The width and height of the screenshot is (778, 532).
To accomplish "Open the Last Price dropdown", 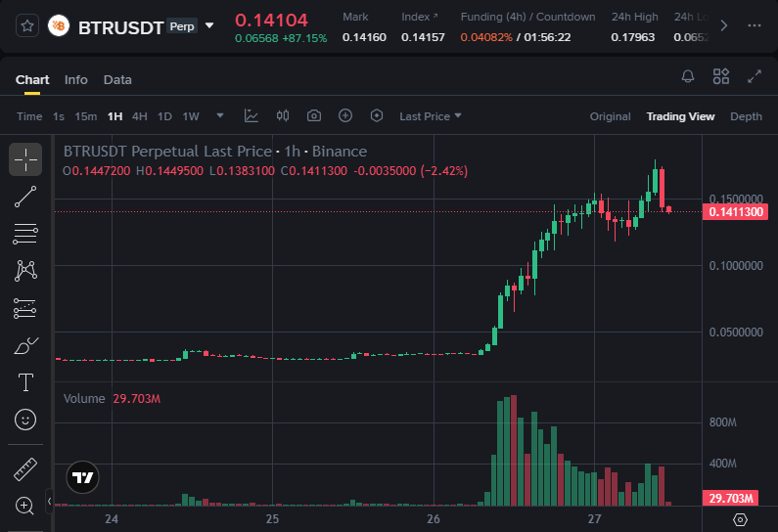I will coord(431,116).
